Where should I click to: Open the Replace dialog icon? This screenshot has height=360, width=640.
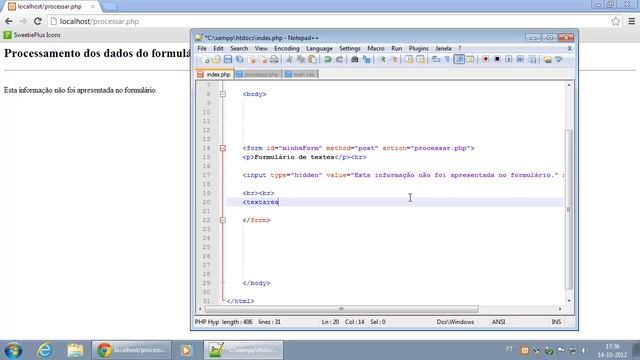pos(366,60)
